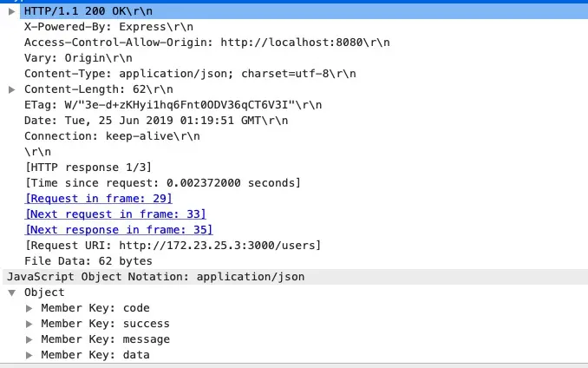
Task: Jump to Next response in frame: 35
Action: point(119,230)
